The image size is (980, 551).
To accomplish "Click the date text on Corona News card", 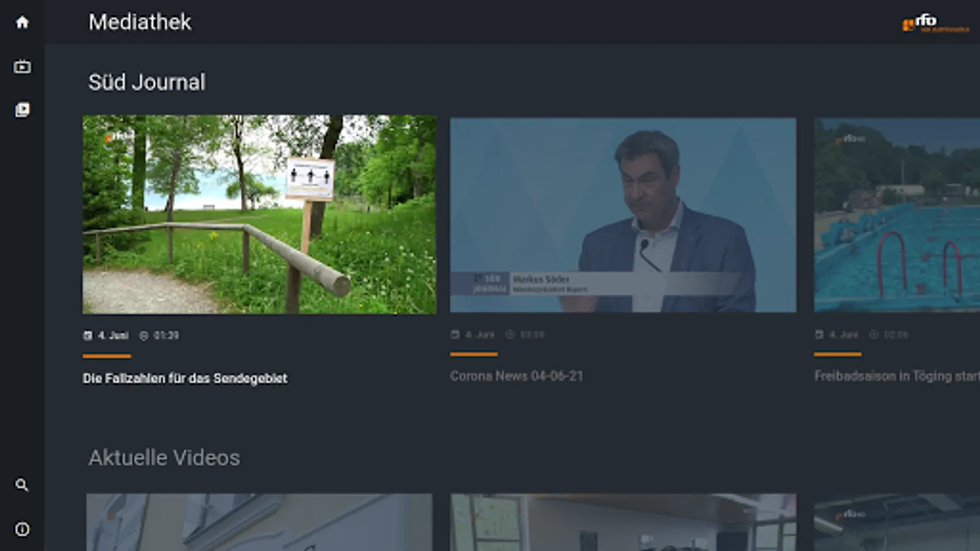I will (480, 334).
